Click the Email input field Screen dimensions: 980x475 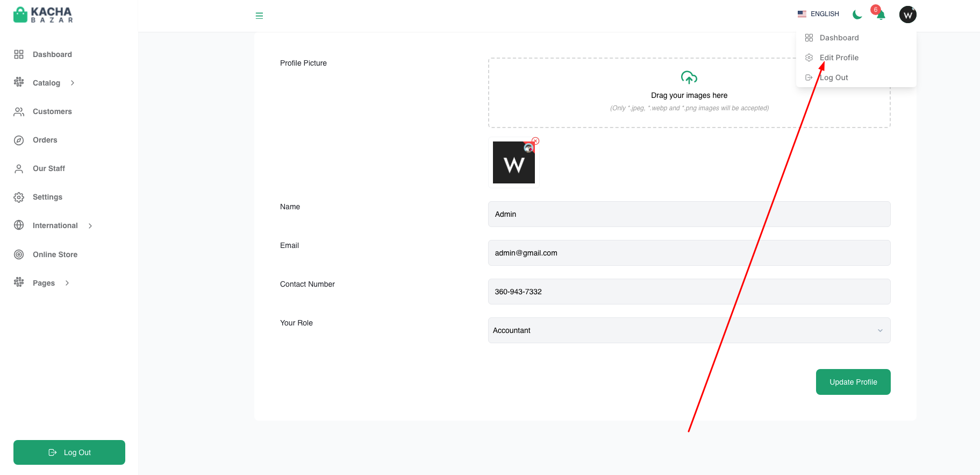click(x=689, y=253)
